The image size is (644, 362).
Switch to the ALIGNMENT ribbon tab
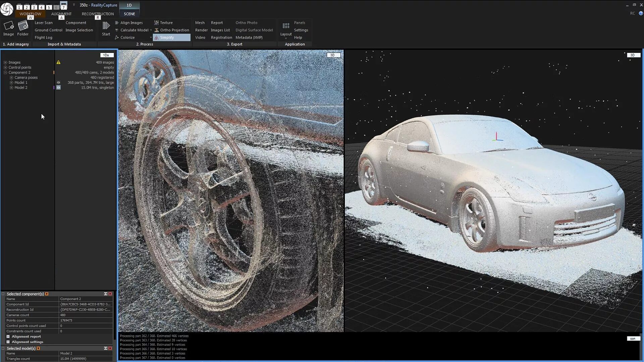[x=61, y=14]
